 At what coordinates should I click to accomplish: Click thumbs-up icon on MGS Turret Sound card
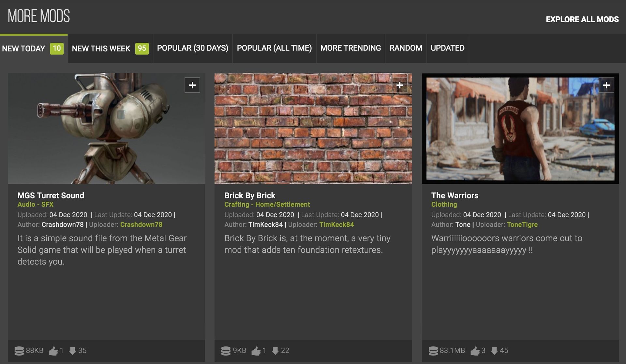click(x=53, y=351)
